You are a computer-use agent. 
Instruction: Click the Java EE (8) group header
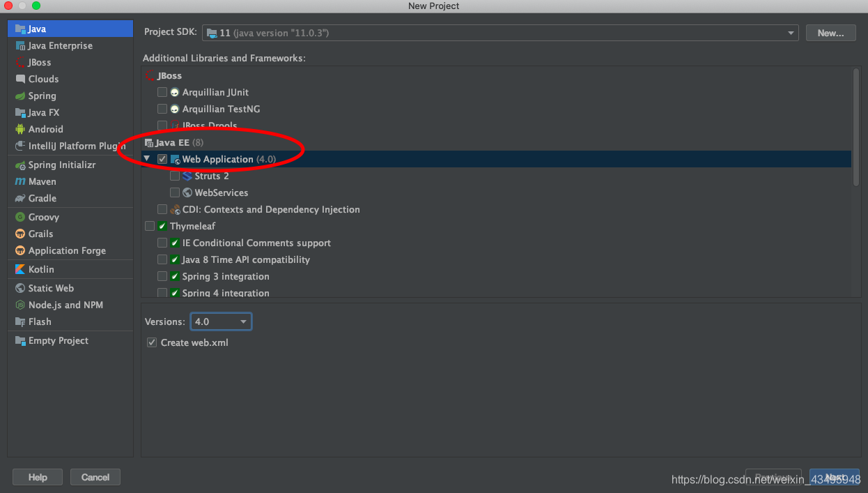pyautogui.click(x=173, y=143)
